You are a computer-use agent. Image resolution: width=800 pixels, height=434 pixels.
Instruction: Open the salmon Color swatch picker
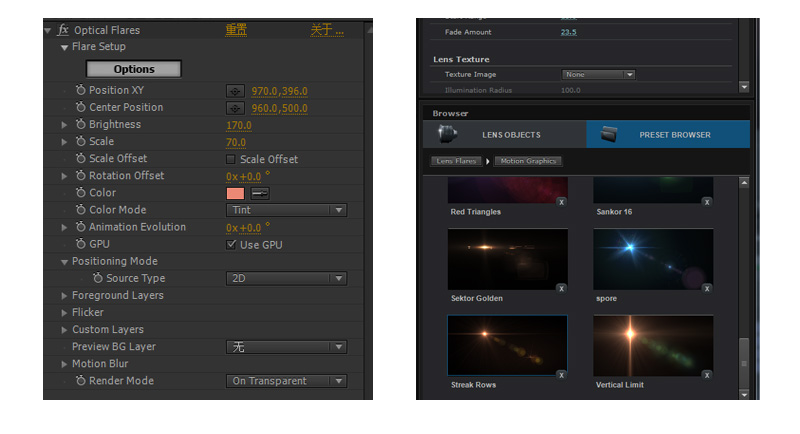(235, 193)
